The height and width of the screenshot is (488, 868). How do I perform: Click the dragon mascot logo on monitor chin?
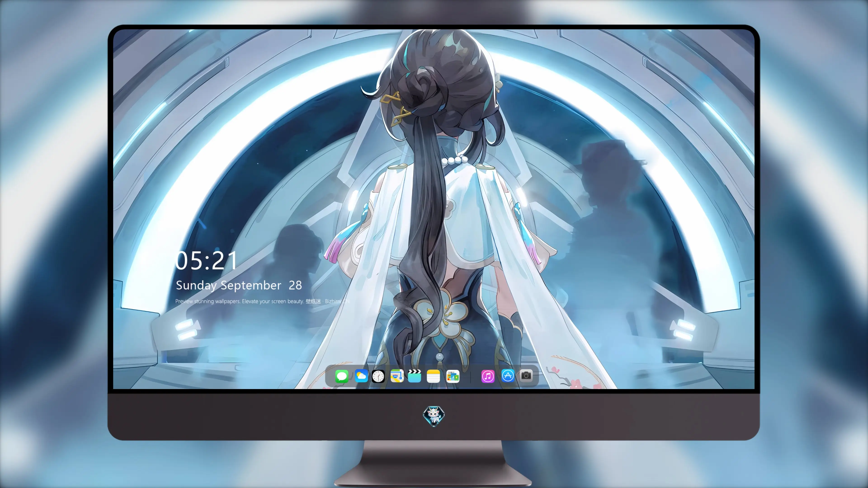tap(434, 416)
